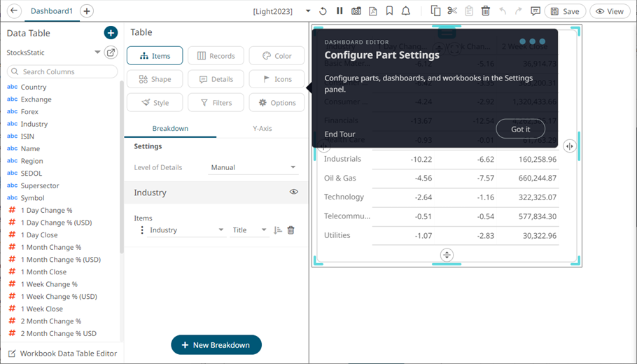Add a data table with the plus icon
The height and width of the screenshot is (364, 637).
tap(111, 33)
